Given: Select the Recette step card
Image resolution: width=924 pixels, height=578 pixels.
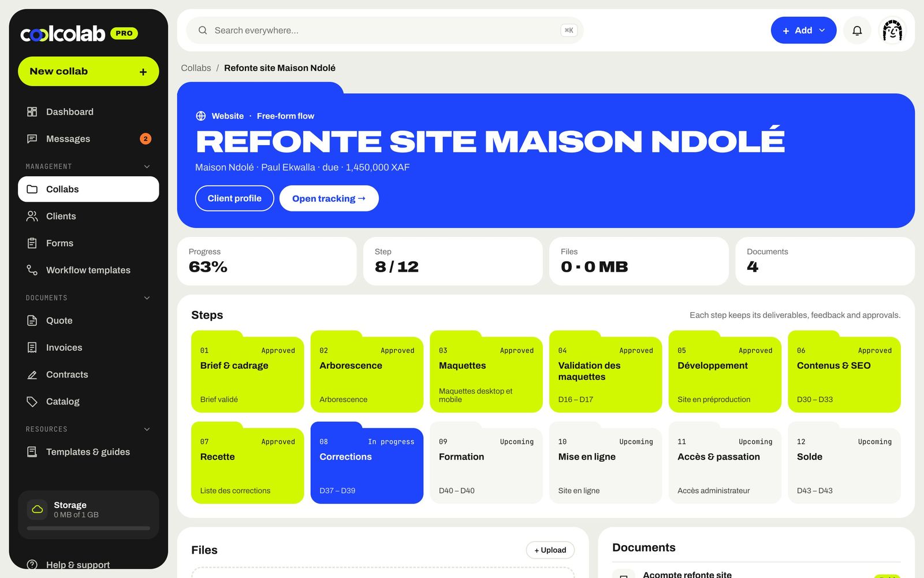Looking at the screenshot, I should [247, 463].
